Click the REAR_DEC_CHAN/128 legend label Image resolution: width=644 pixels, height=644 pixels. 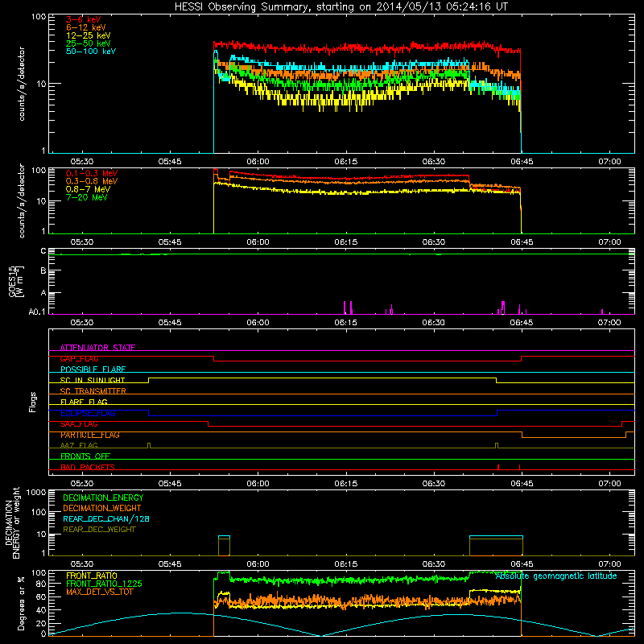tap(106, 518)
